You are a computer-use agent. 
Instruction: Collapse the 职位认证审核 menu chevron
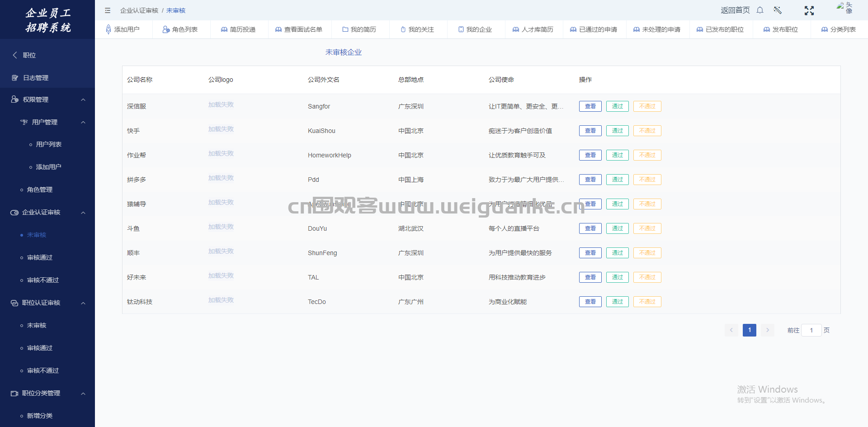[x=83, y=303]
